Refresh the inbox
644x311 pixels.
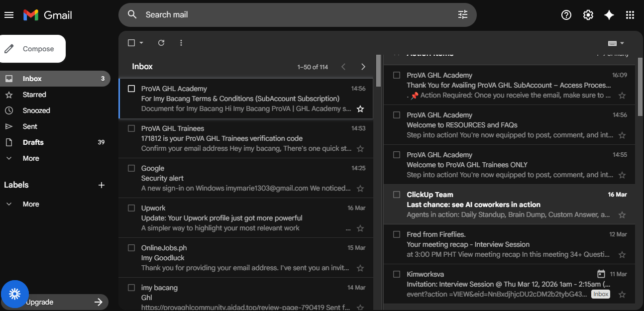(161, 43)
